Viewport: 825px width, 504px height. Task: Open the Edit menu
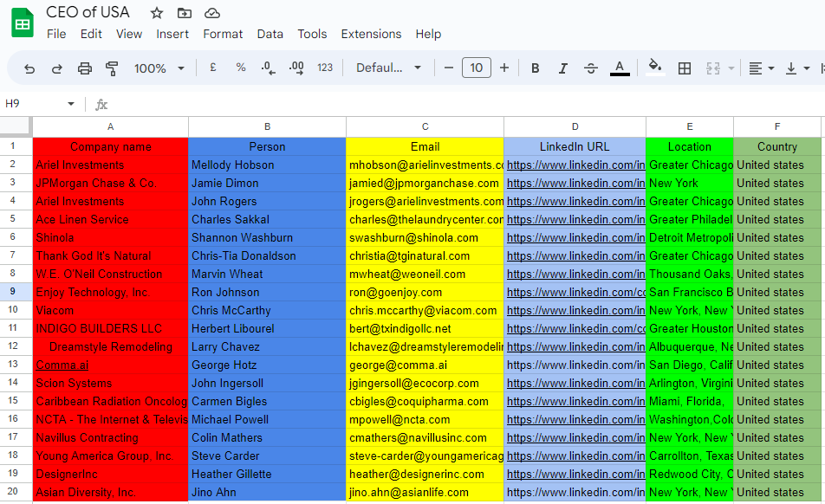tap(91, 34)
